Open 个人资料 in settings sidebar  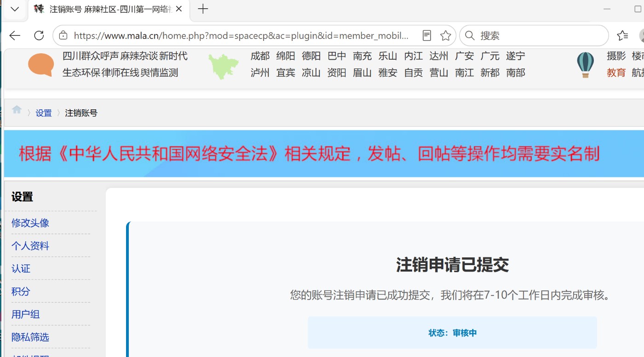pos(30,246)
